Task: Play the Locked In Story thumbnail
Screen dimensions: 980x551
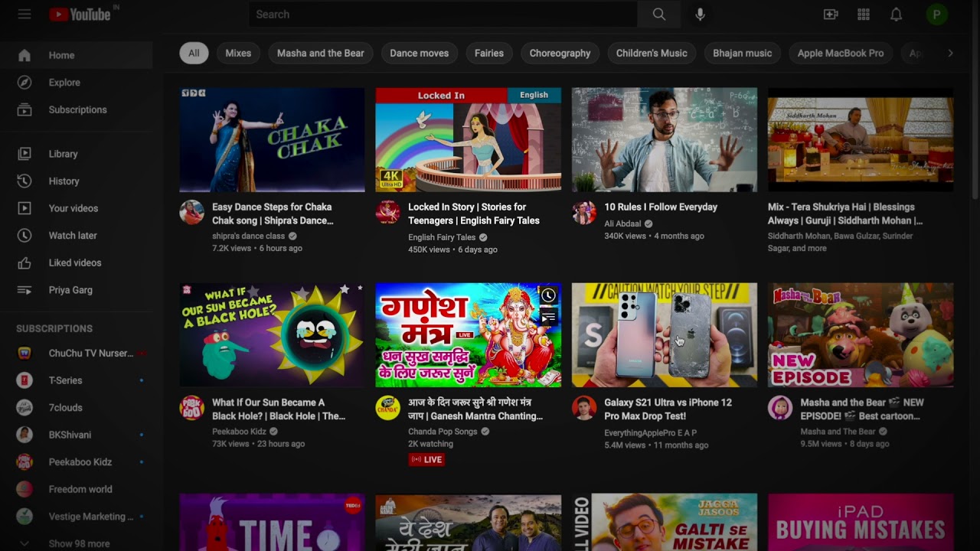Action: point(469,139)
